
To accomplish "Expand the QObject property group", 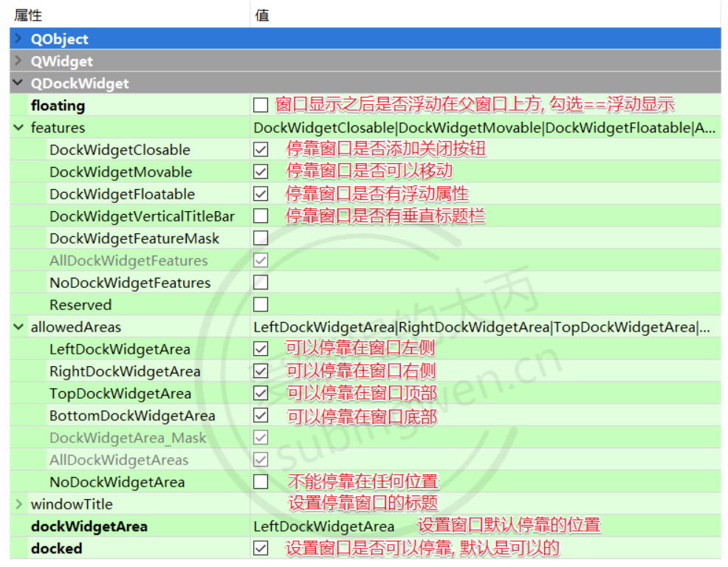I will [x=18, y=39].
